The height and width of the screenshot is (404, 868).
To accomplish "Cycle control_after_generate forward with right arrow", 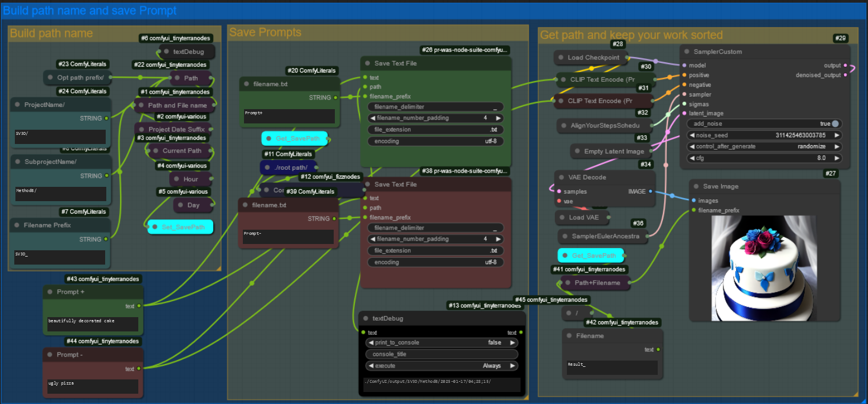I will [837, 147].
